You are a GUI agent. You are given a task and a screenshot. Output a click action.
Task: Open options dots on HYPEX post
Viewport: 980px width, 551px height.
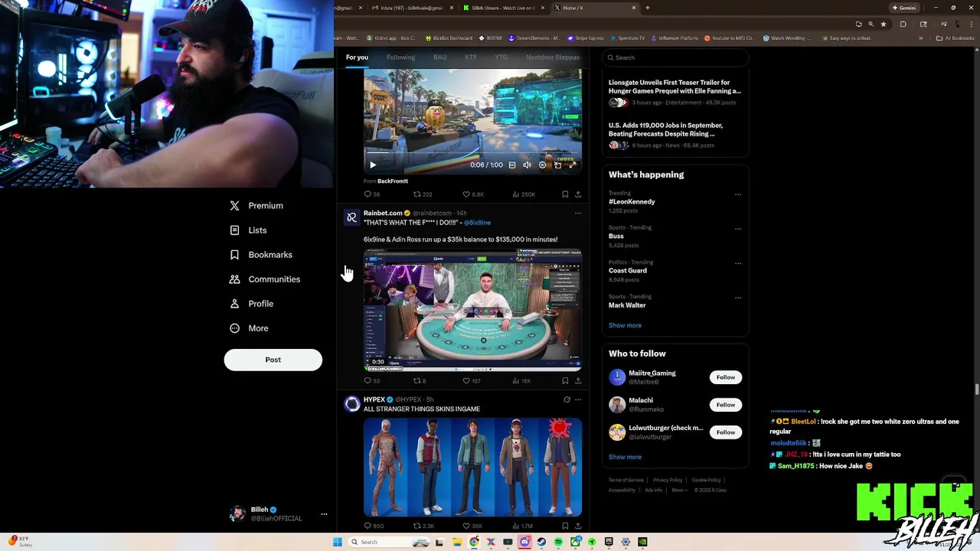coord(578,399)
